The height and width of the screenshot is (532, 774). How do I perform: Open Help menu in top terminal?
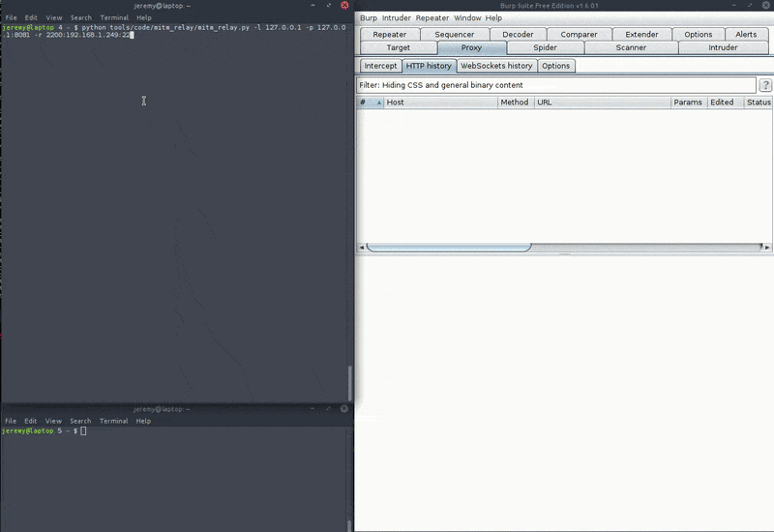coord(144,17)
